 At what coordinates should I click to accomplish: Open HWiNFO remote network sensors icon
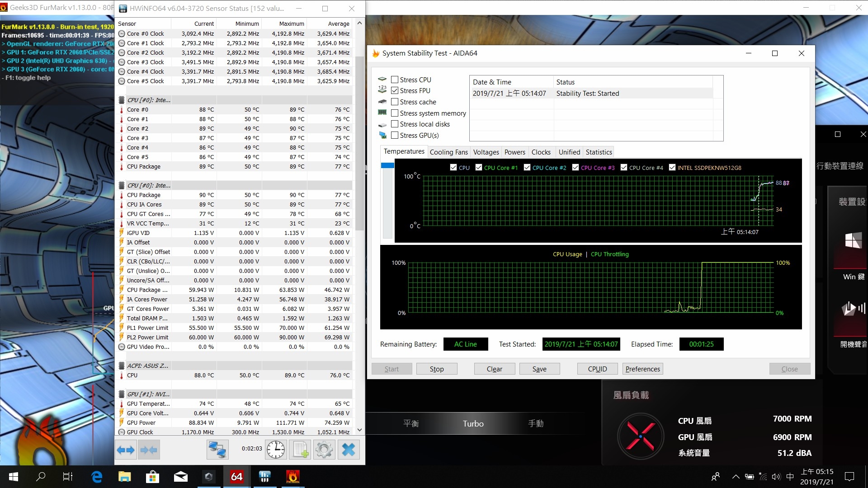click(x=217, y=450)
